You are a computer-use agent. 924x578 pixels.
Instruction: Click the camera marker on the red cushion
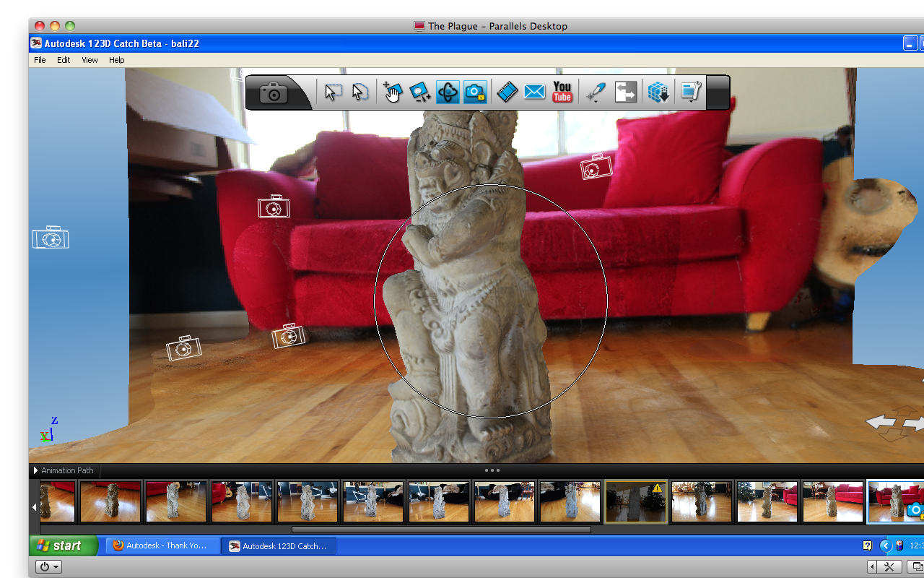pyautogui.click(x=596, y=167)
